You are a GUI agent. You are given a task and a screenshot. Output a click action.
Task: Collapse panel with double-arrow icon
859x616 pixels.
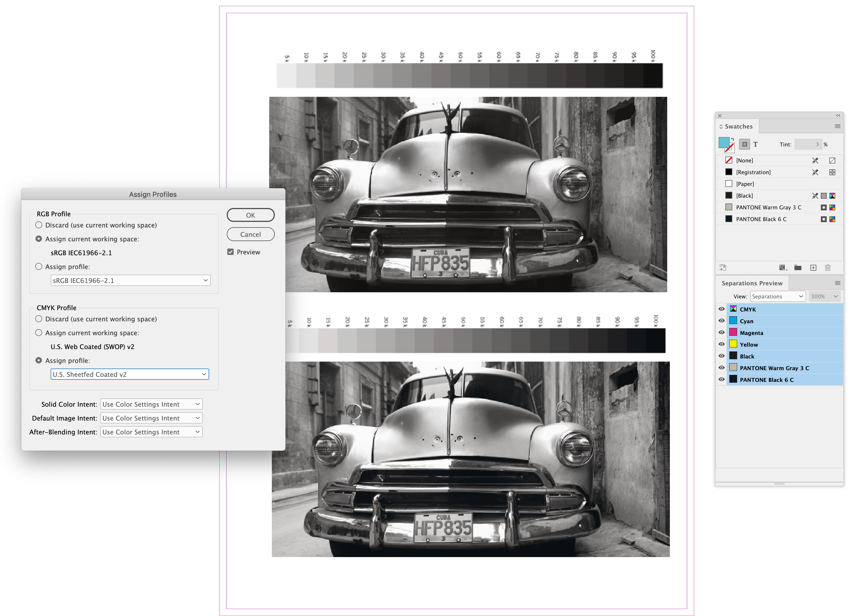point(838,116)
